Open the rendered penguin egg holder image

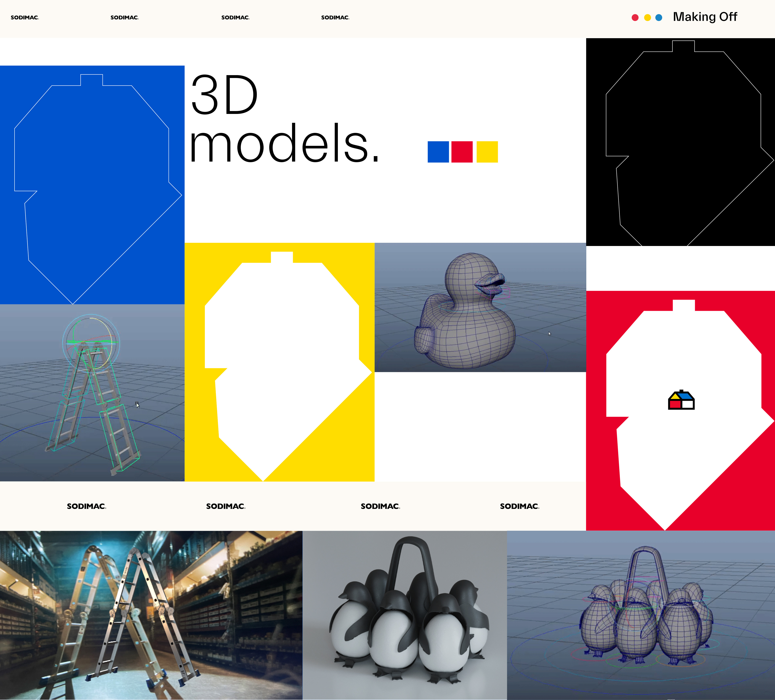coord(404,615)
